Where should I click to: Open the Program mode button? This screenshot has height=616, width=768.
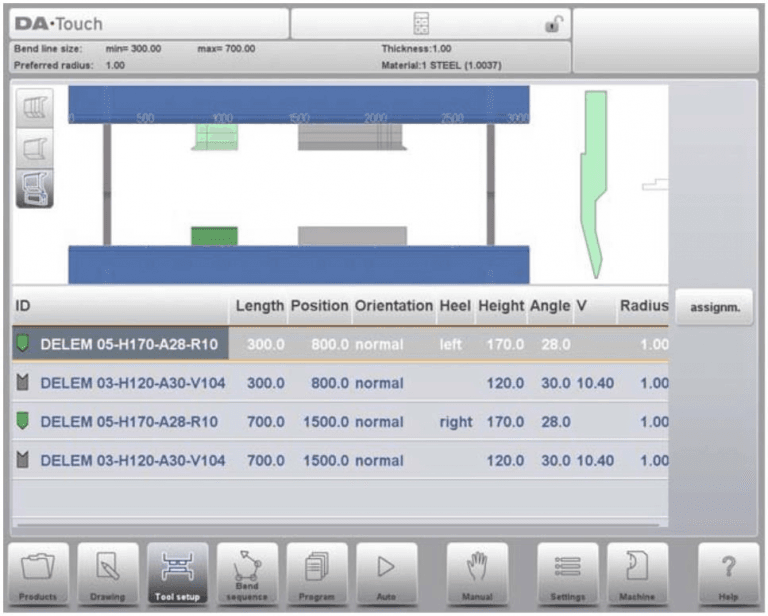pyautogui.click(x=317, y=574)
